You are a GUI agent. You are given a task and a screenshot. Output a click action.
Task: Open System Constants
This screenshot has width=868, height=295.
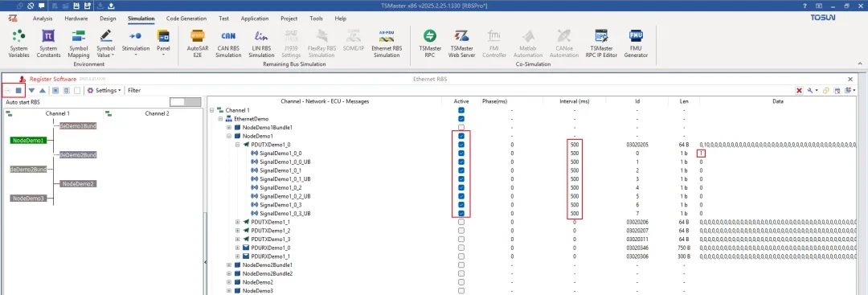49,43
